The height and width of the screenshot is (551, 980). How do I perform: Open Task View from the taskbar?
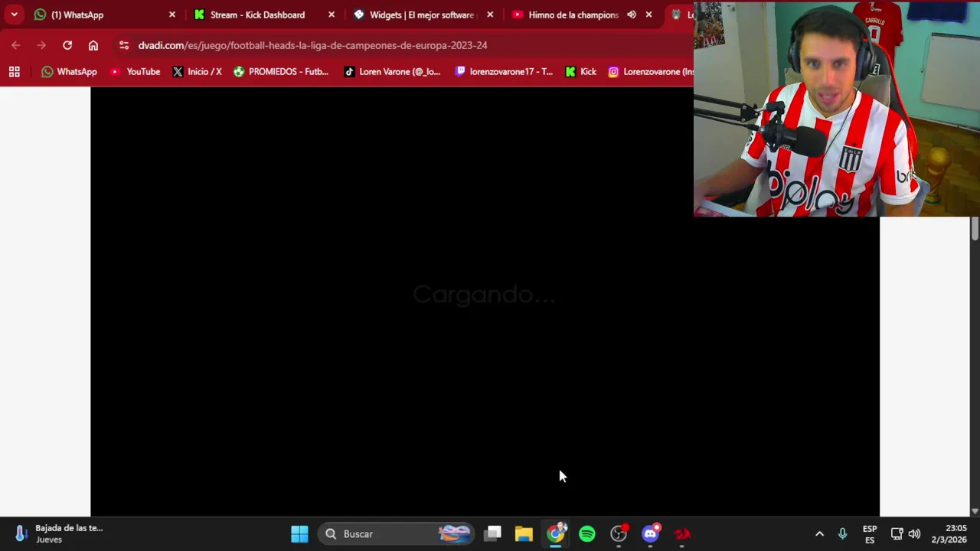coord(493,533)
